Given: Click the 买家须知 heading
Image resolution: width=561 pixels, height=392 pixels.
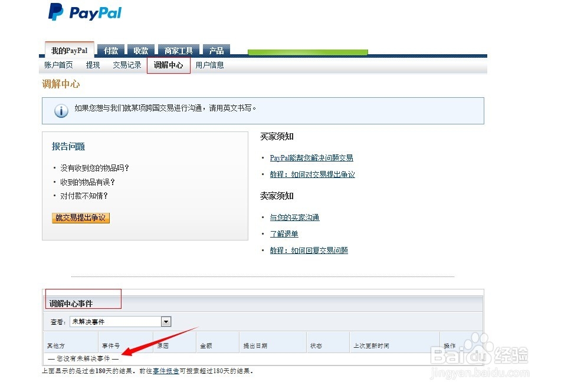Looking at the screenshot, I should coord(277,136).
